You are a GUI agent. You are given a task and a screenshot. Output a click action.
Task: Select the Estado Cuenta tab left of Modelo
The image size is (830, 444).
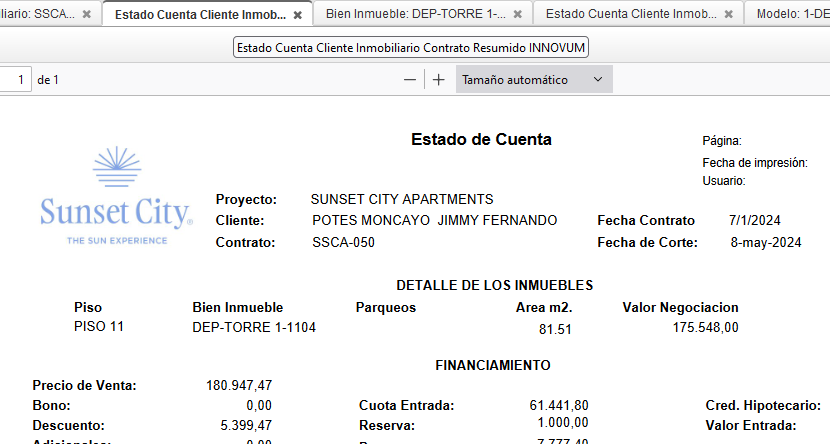[x=631, y=15]
